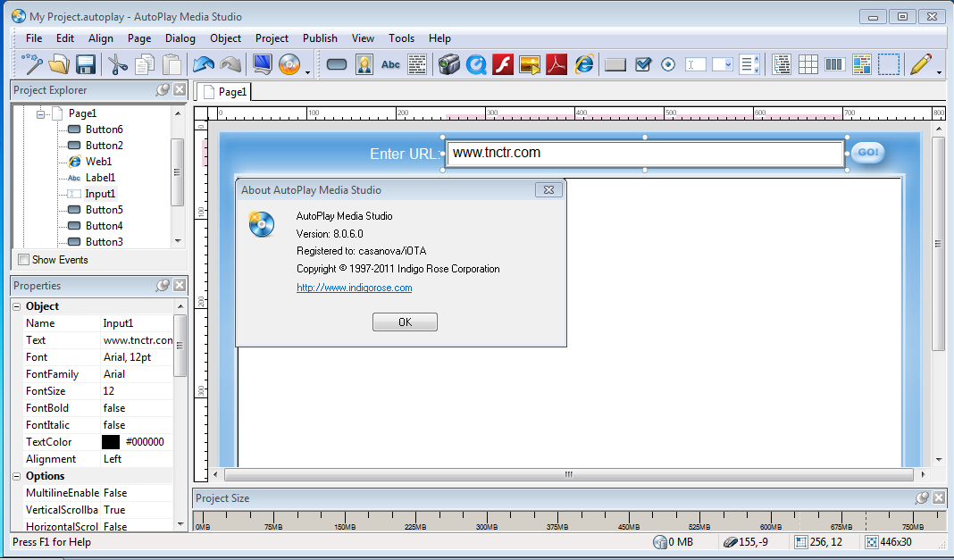Open the File menu
The image size is (954, 560).
[x=34, y=38]
